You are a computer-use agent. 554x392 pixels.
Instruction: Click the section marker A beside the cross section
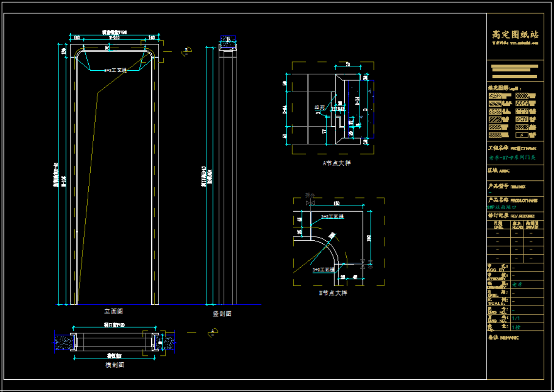pos(212,333)
